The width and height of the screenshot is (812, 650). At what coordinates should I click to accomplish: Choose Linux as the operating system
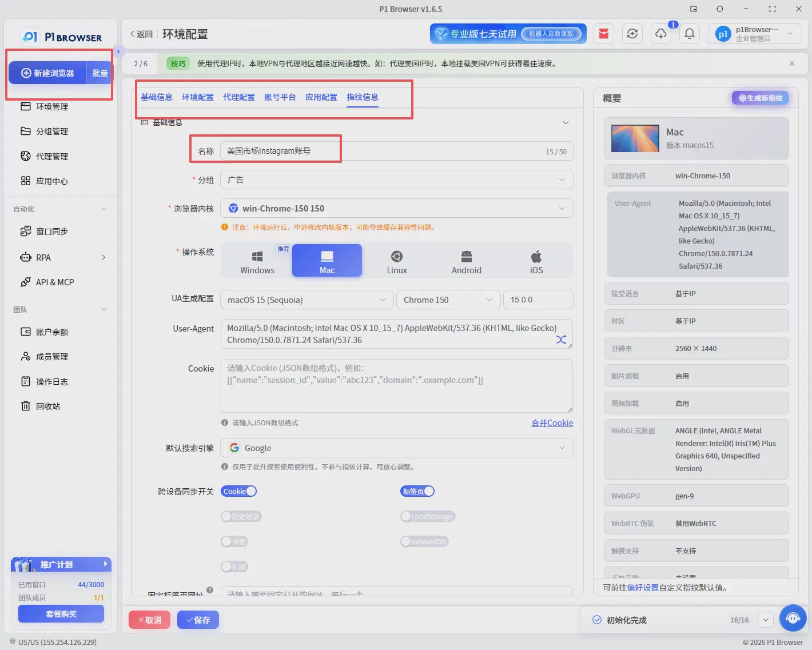pos(397,261)
